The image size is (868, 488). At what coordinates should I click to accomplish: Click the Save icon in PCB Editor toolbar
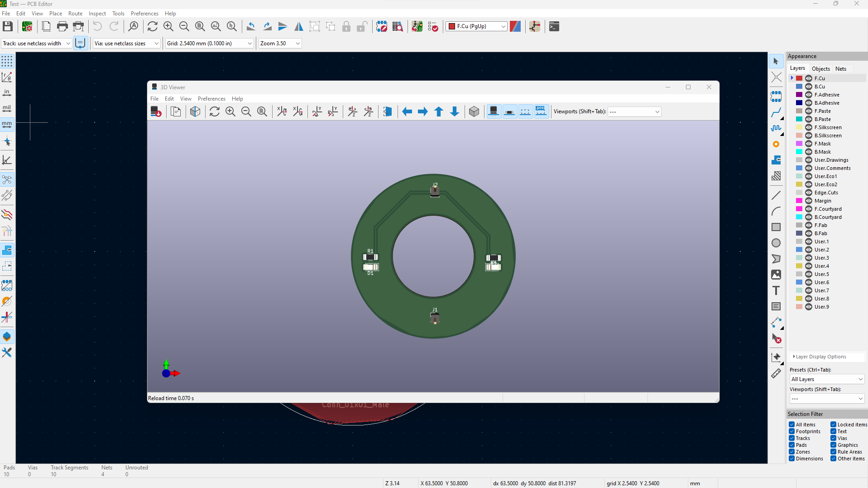click(8, 26)
